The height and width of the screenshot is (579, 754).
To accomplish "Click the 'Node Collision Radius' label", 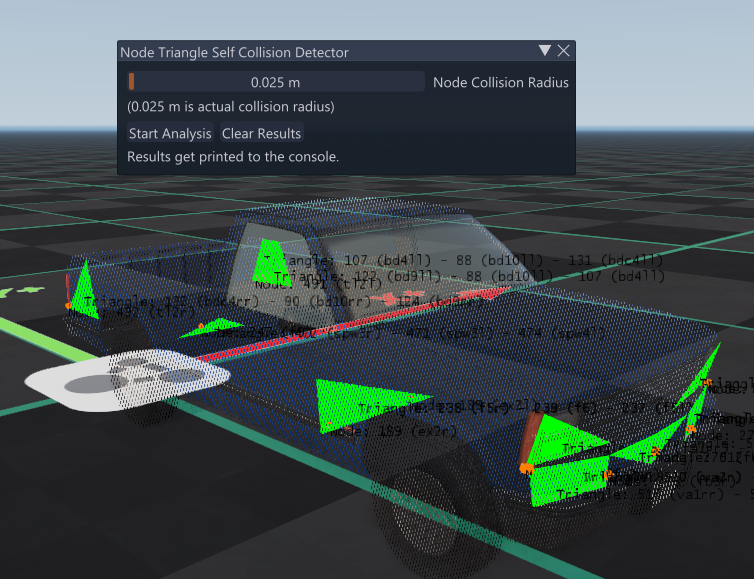I will click(x=500, y=83).
